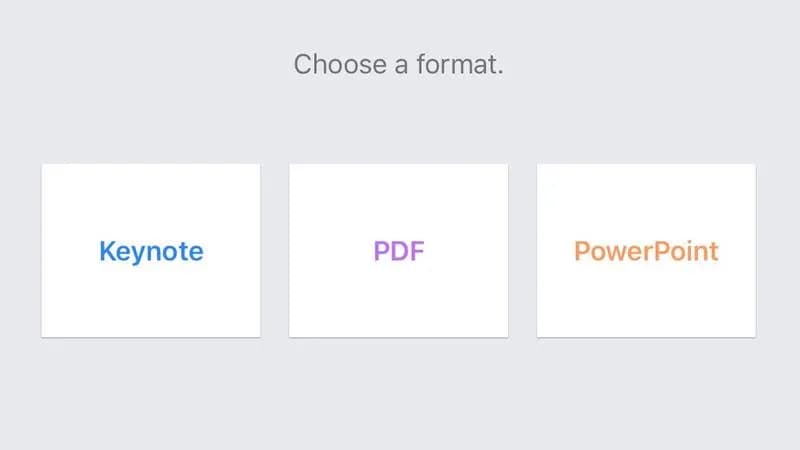Click the "Choose a format." heading

(398, 65)
